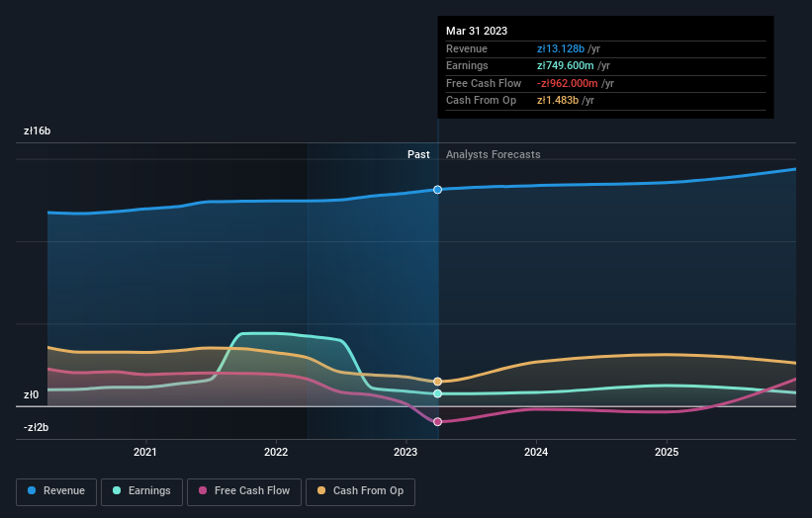Click the Free Cash Flow pink data point
Image resolution: width=812 pixels, height=518 pixels.
coord(437,422)
